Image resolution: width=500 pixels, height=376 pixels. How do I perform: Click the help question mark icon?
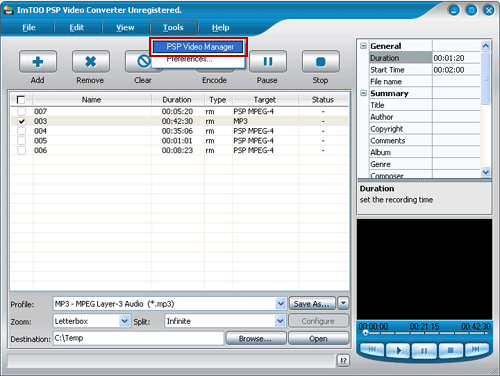343,360
